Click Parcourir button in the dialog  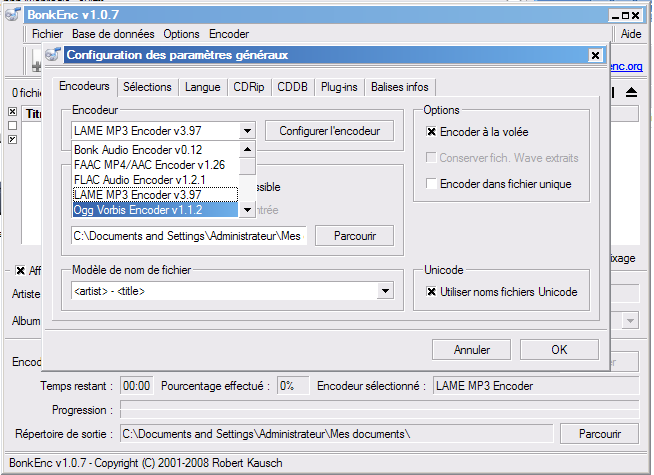click(x=355, y=236)
